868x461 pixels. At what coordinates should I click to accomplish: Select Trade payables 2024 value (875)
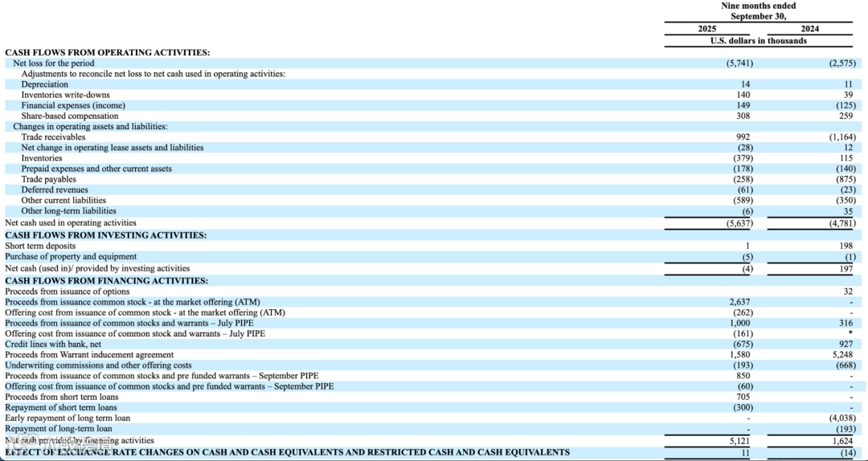(x=845, y=179)
